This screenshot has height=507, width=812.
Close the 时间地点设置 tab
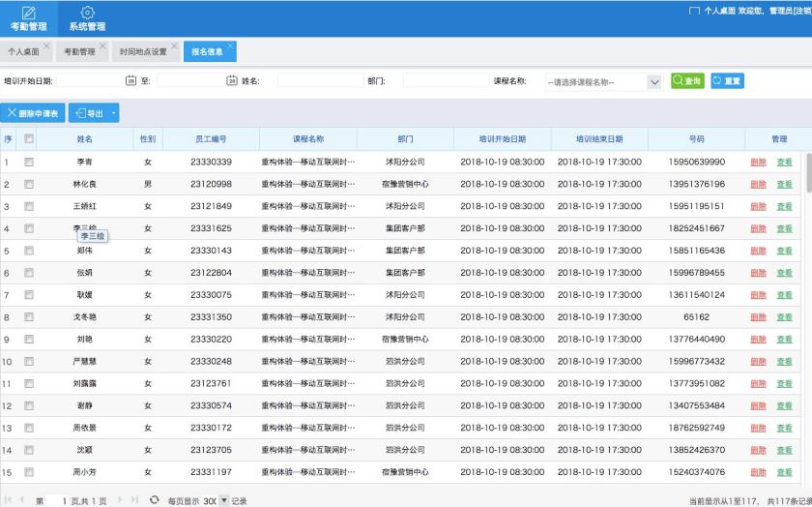pos(174,45)
